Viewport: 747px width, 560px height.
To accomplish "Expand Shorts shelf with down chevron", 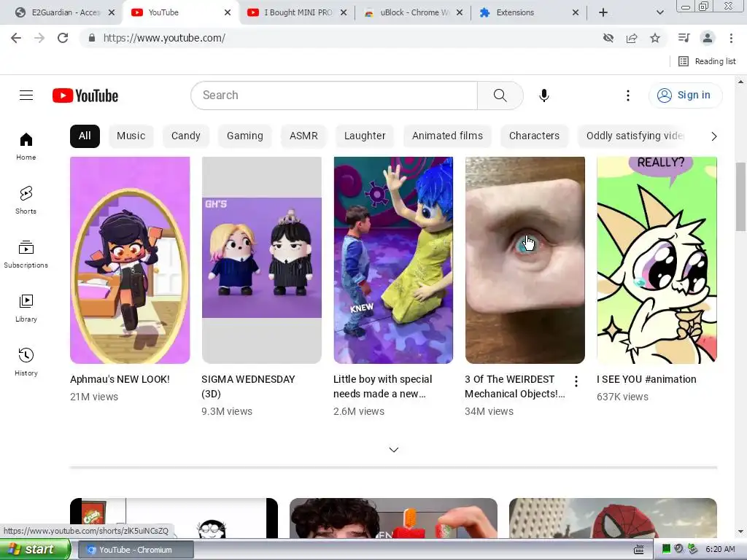I will pyautogui.click(x=393, y=449).
